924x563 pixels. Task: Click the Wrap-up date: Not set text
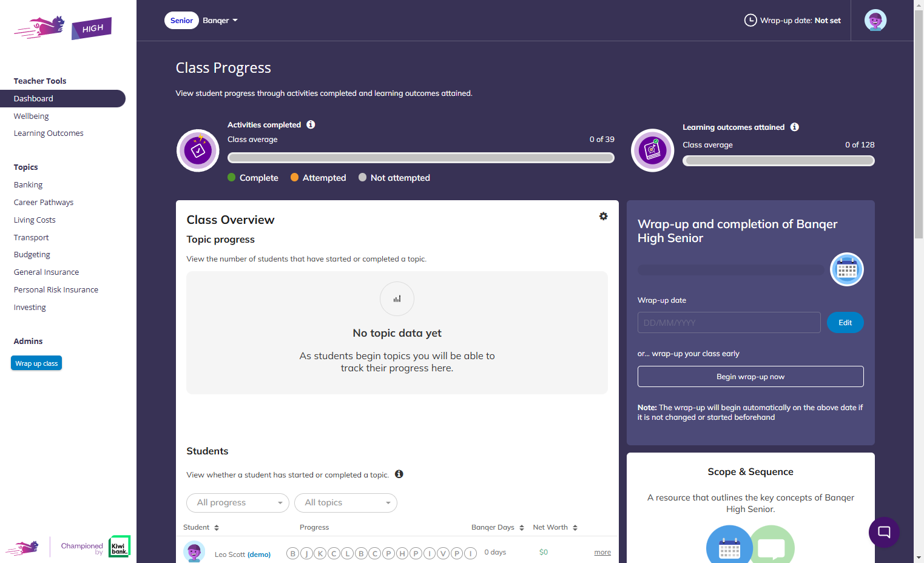tap(800, 20)
